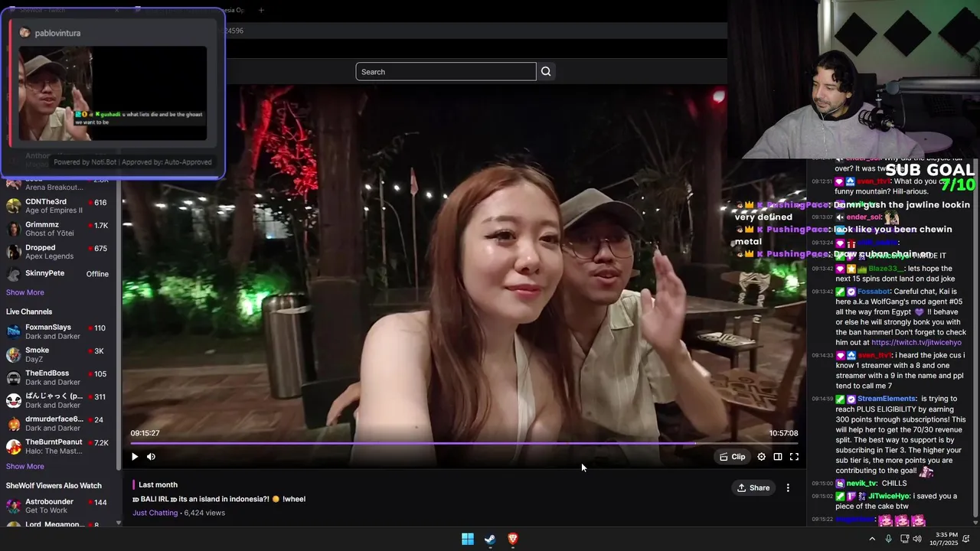
Task: Click the video seek progress bar
Action: (x=464, y=443)
